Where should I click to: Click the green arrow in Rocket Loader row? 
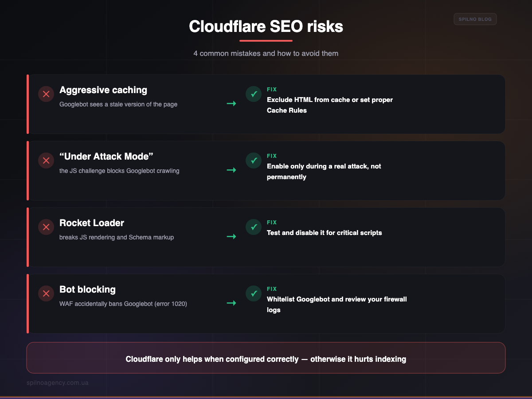pyautogui.click(x=231, y=237)
